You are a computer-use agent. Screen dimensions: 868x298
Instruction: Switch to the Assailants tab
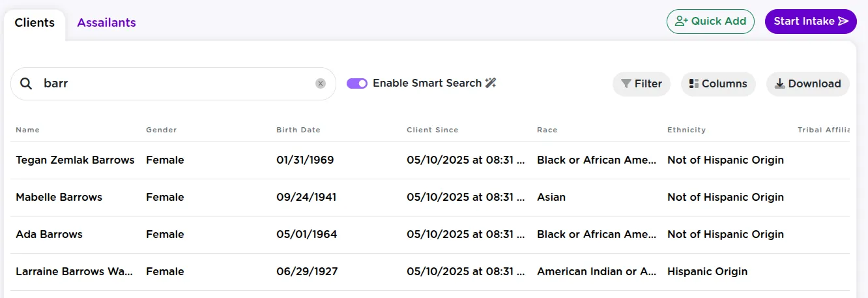click(106, 22)
